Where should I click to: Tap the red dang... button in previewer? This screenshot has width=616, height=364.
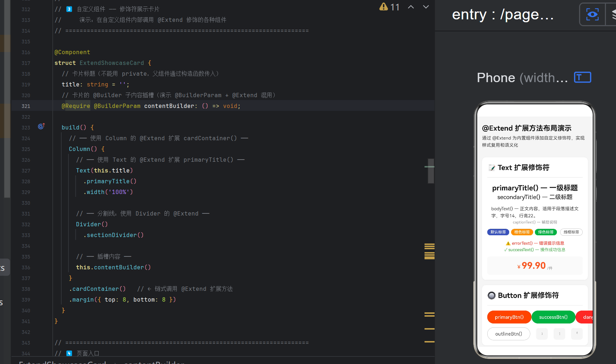tap(584, 317)
